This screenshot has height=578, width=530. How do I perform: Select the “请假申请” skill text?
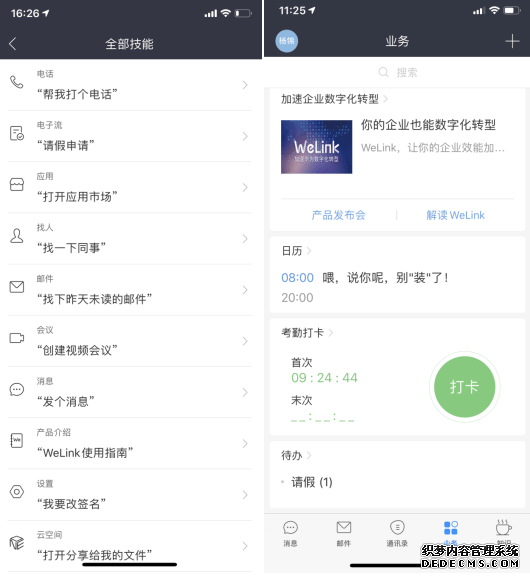coord(66,146)
